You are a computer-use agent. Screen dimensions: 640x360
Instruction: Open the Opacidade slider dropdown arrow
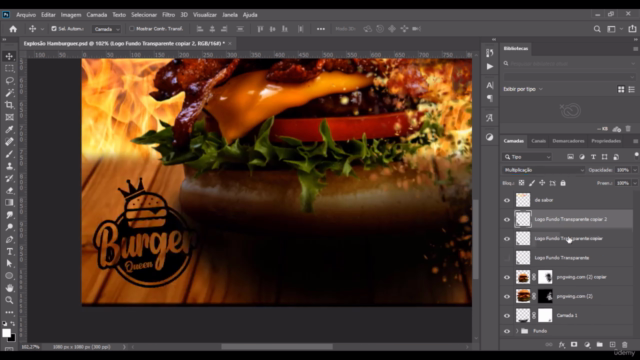point(635,170)
